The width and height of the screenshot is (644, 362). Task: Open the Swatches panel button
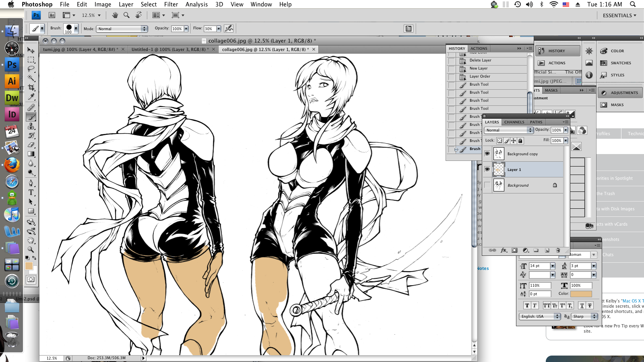[620, 63]
